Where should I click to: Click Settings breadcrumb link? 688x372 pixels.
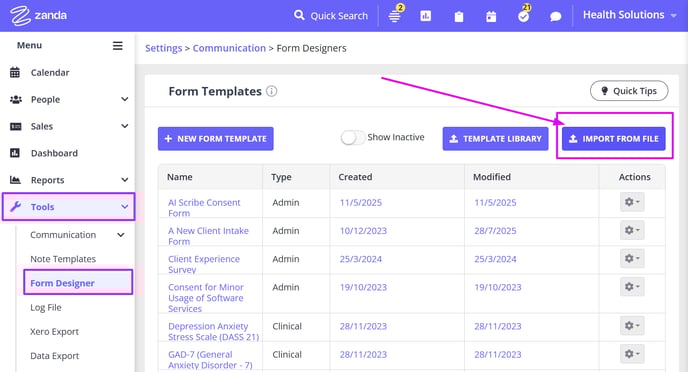164,48
